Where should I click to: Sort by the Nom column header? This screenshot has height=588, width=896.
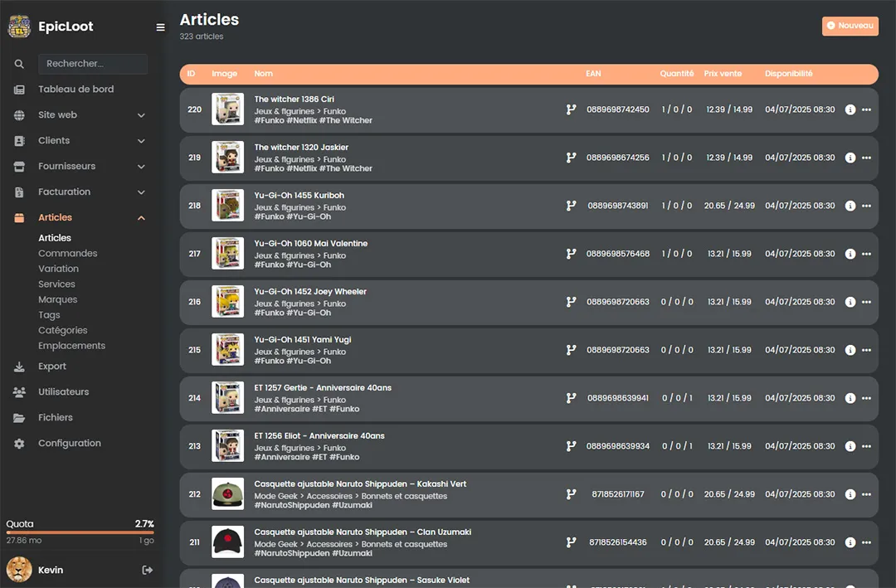tap(264, 74)
